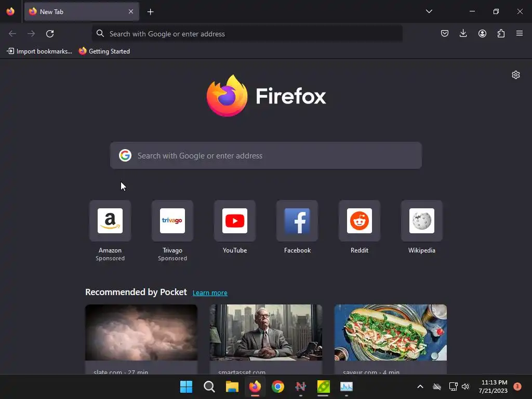Open Windows taskbar search

[x=209, y=387]
